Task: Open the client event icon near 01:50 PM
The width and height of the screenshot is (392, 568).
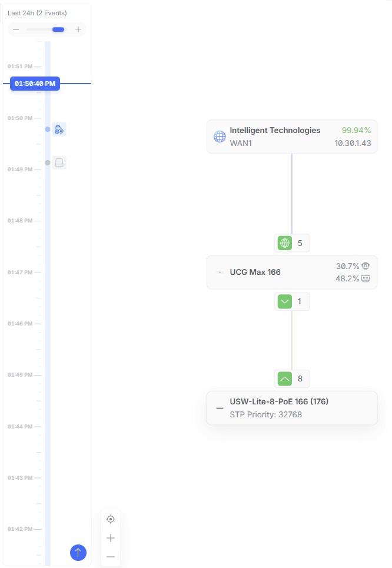Action: point(59,129)
